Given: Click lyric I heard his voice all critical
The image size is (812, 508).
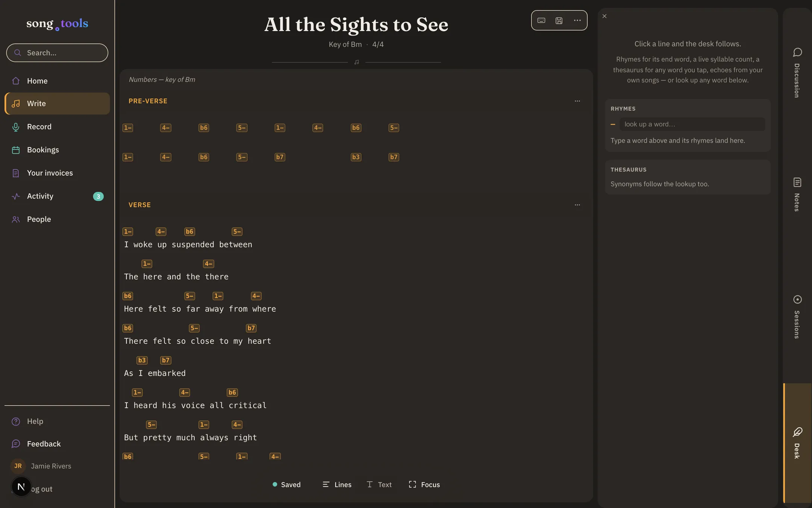Looking at the screenshot, I should [x=195, y=406].
